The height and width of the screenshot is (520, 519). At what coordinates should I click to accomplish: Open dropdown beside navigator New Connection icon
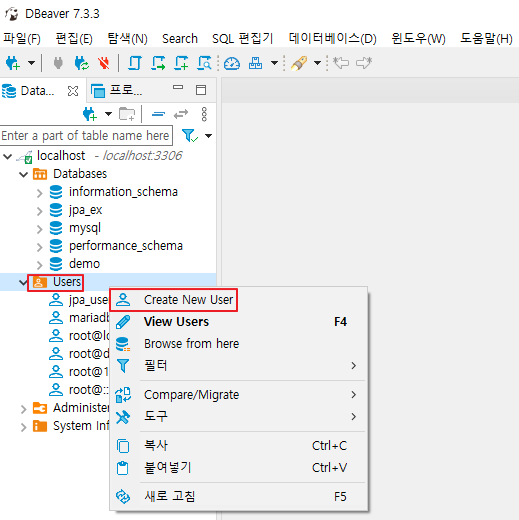108,114
